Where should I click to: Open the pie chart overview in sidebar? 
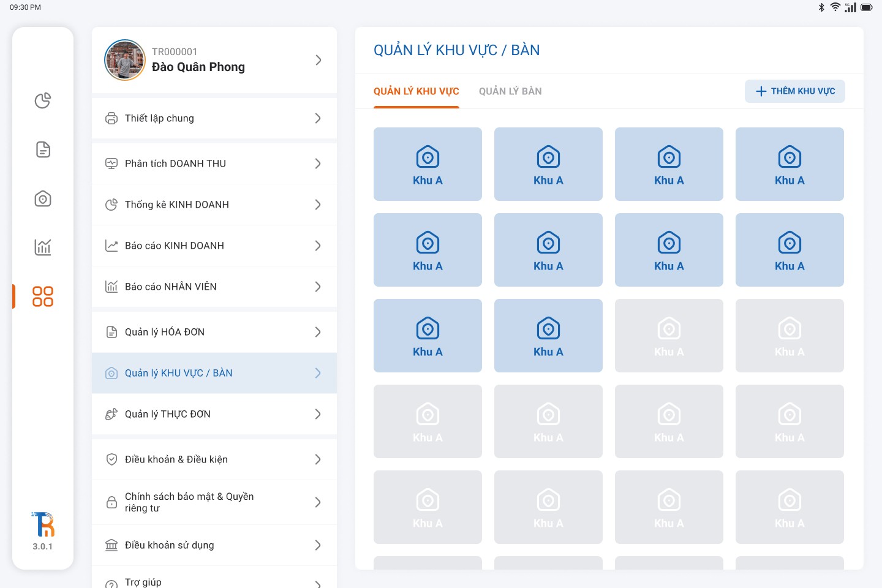43,100
